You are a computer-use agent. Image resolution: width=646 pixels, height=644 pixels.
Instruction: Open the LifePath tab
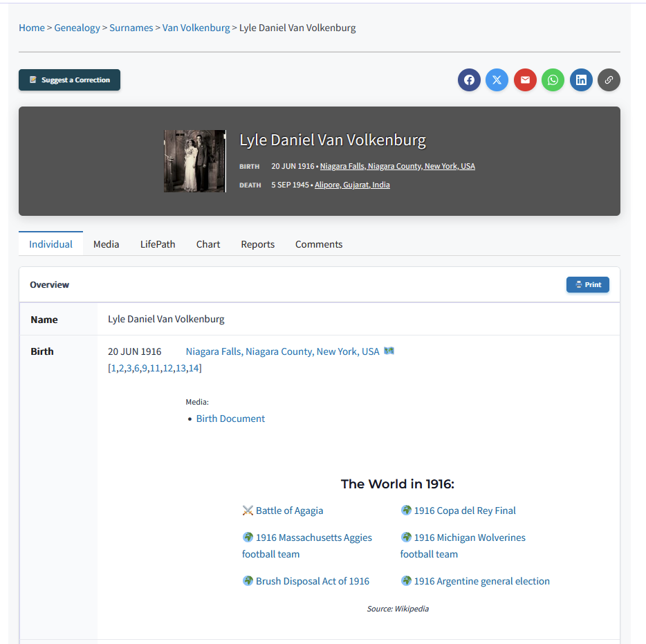(158, 244)
